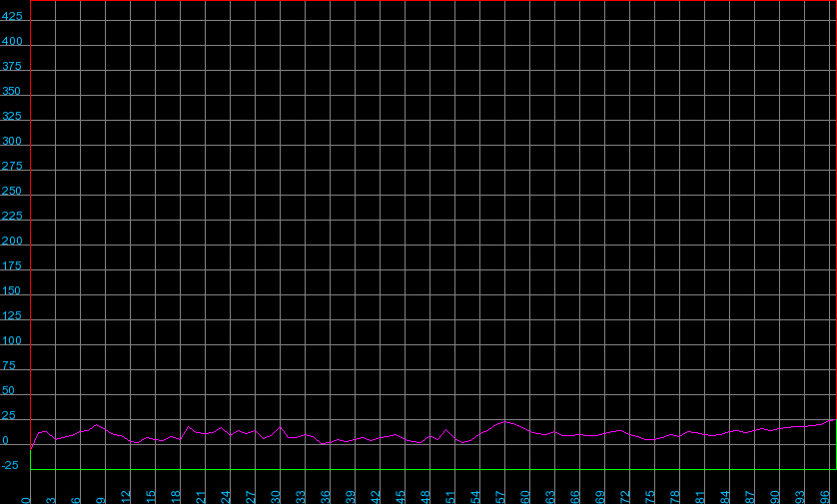Select the y-axis value 375
This screenshot has height=504, width=837.
tap(12, 66)
